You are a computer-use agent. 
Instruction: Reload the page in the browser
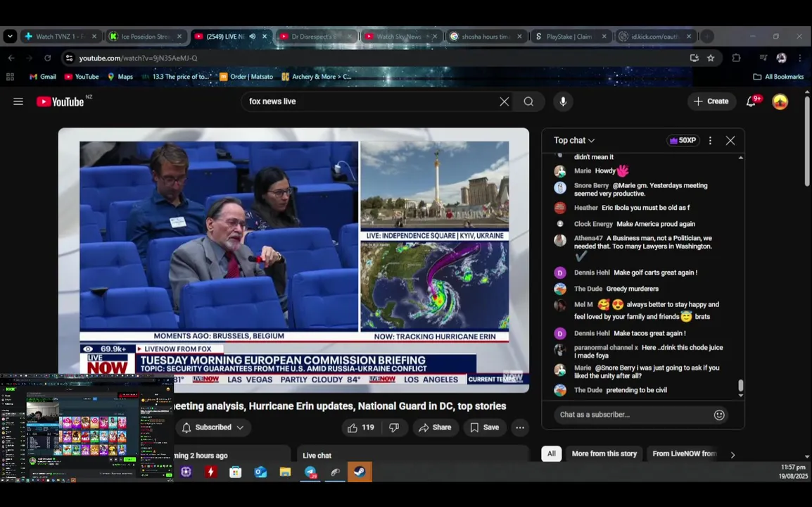48,58
